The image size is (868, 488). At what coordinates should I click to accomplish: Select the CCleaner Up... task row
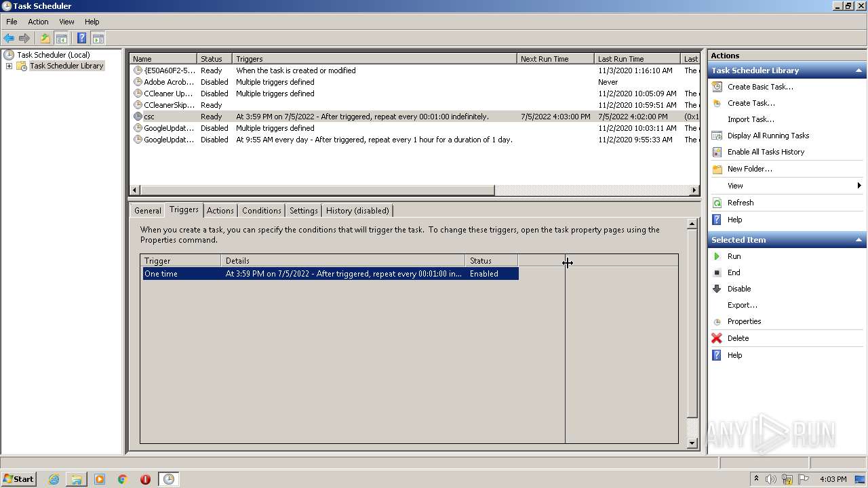tap(414, 94)
